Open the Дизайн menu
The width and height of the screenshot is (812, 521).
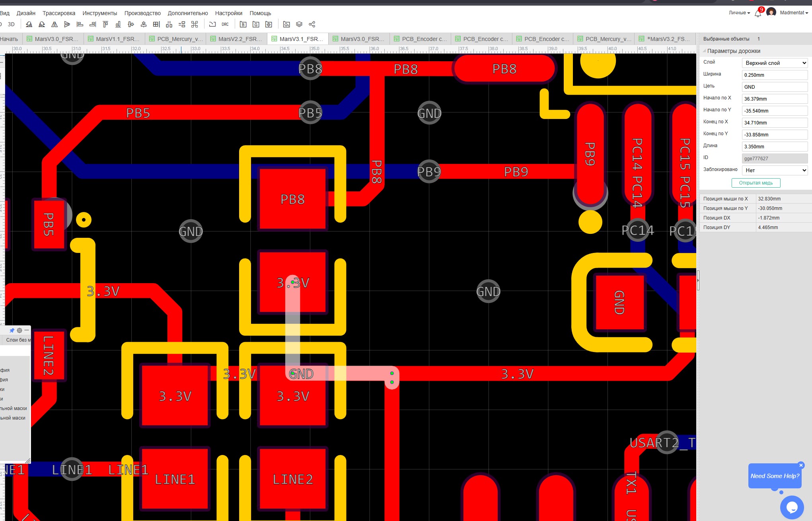tap(26, 13)
